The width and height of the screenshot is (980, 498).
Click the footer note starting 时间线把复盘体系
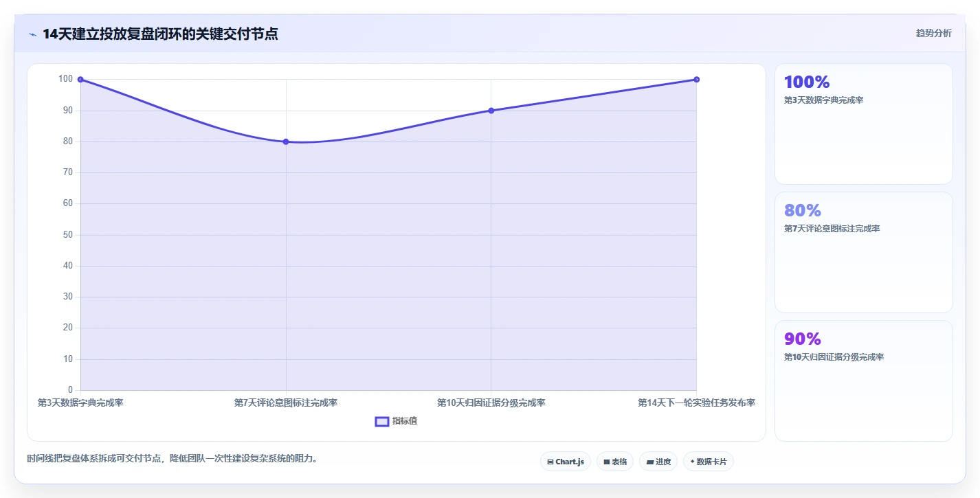[174, 458]
